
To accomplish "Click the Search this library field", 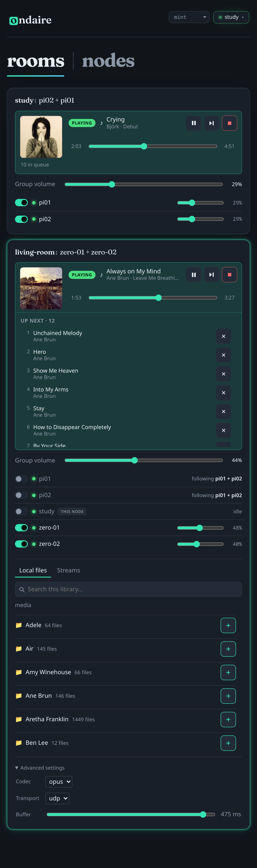I will pyautogui.click(x=128, y=589).
